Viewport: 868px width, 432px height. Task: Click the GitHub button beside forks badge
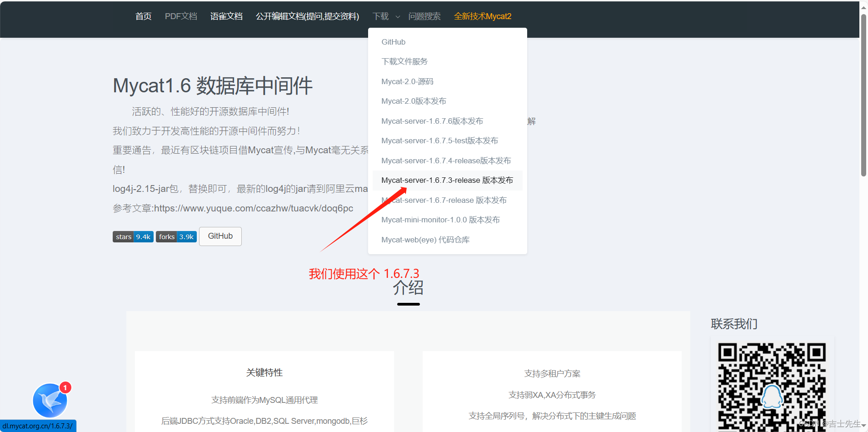[x=220, y=236]
